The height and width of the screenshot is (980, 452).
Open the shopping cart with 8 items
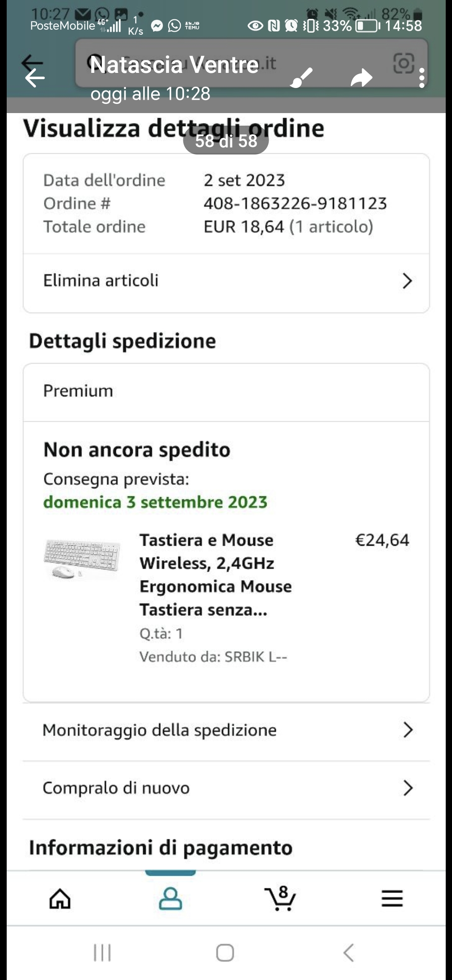tap(280, 898)
